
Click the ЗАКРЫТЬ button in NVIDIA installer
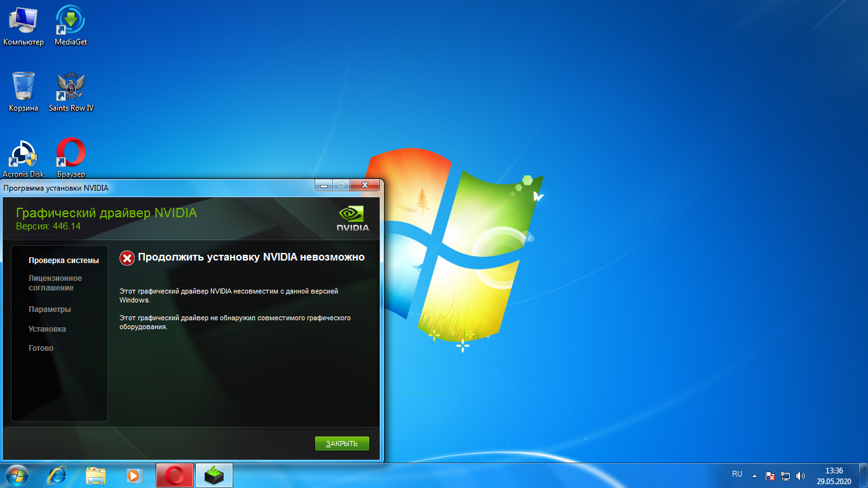342,444
